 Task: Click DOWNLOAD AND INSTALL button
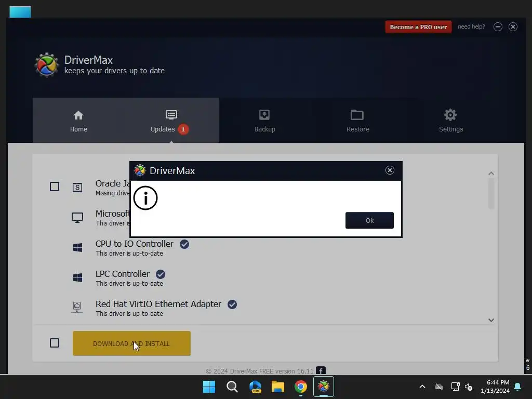point(131,343)
